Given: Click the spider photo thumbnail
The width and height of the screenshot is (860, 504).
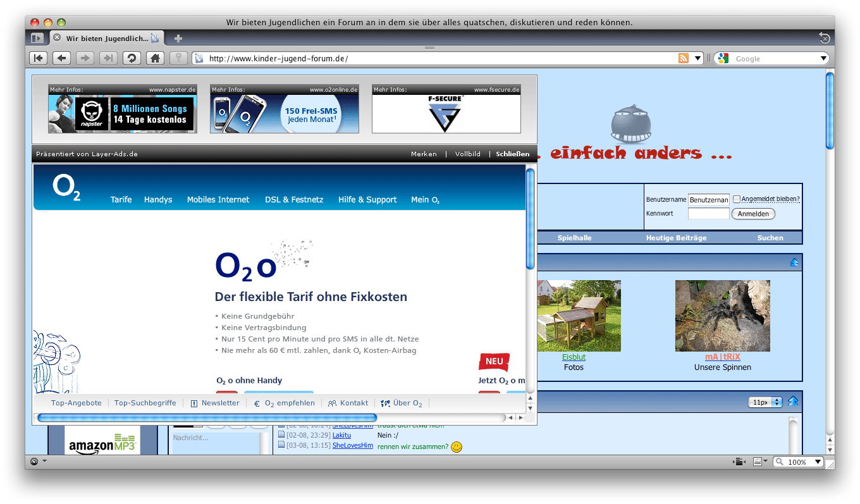Looking at the screenshot, I should (x=723, y=316).
